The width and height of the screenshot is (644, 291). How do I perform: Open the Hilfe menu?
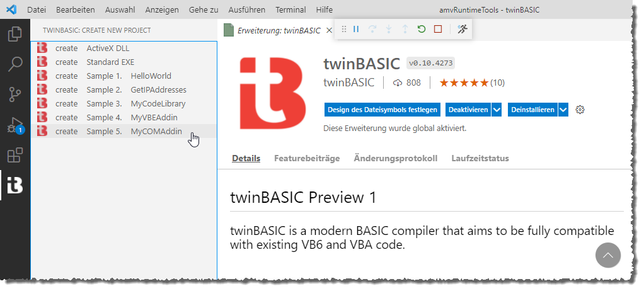click(x=325, y=9)
